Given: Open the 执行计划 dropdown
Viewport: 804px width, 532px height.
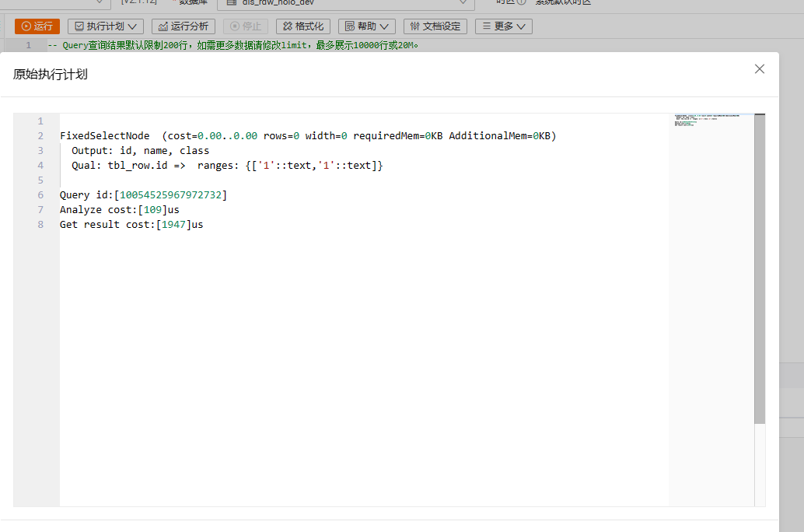Looking at the screenshot, I should (x=106, y=26).
